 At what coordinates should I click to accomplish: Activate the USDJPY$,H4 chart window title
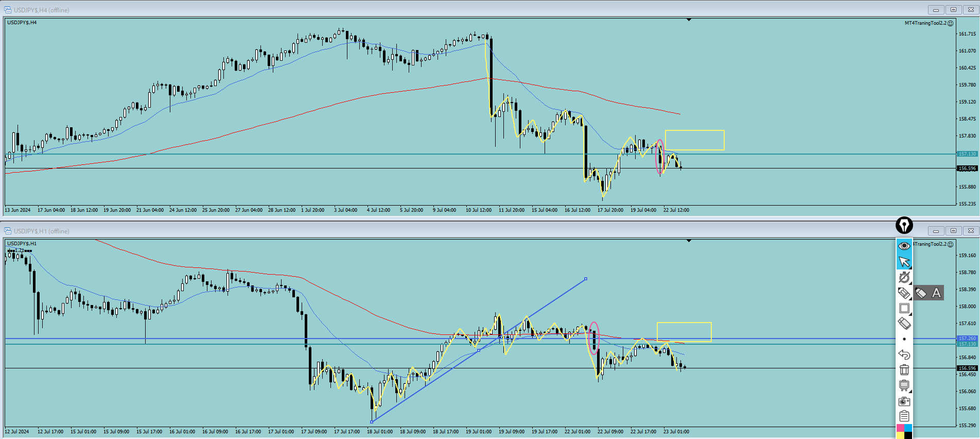click(41, 10)
